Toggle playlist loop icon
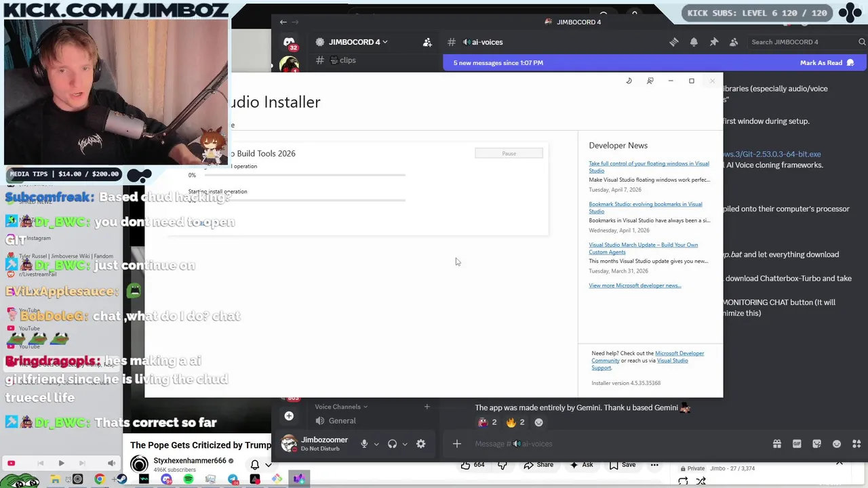The width and height of the screenshot is (868, 488). pyautogui.click(x=683, y=481)
